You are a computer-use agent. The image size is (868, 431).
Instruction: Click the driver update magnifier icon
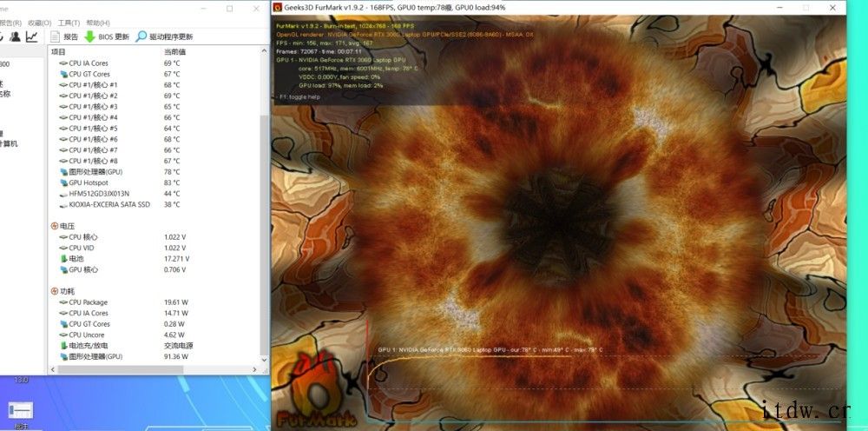click(x=141, y=36)
